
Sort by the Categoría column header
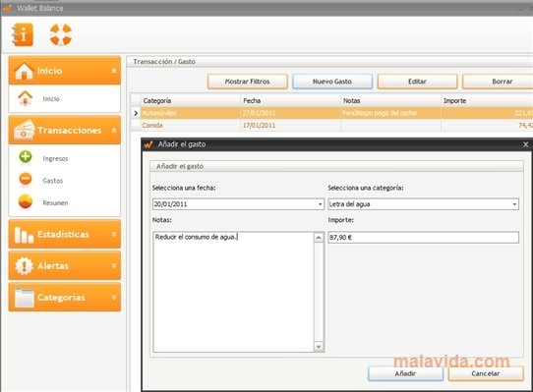point(191,100)
